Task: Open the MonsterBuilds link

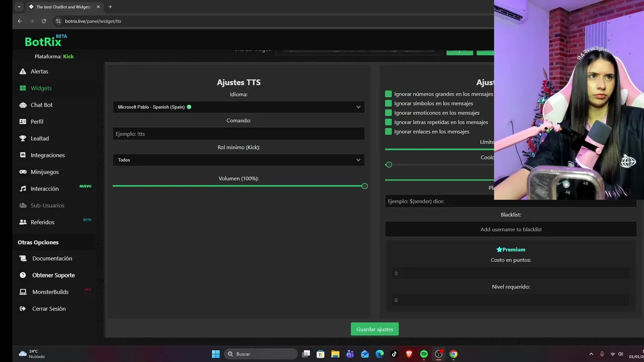Action: [x=50, y=292]
